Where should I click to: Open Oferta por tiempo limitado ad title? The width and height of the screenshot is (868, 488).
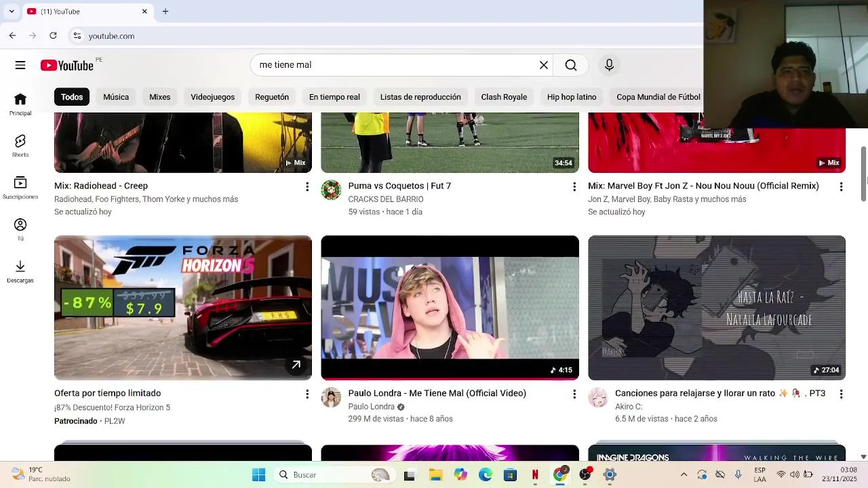pyautogui.click(x=107, y=393)
